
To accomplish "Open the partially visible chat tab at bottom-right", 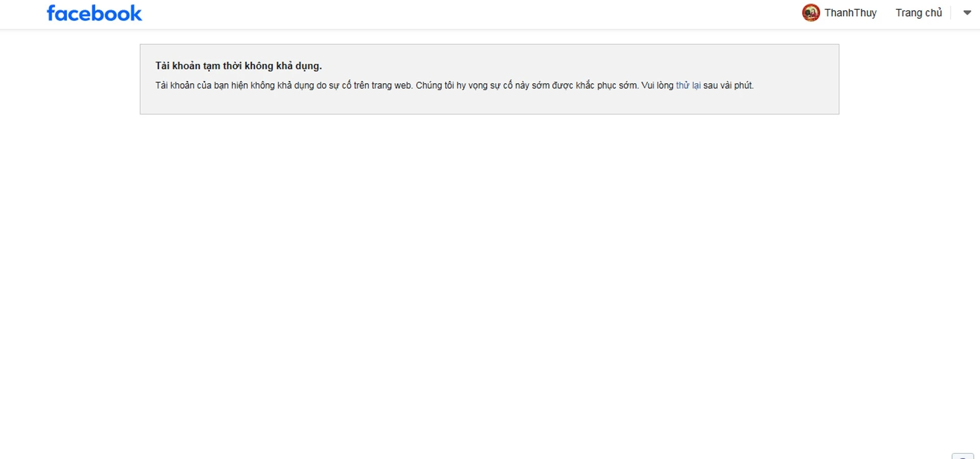I will [x=963, y=456].
